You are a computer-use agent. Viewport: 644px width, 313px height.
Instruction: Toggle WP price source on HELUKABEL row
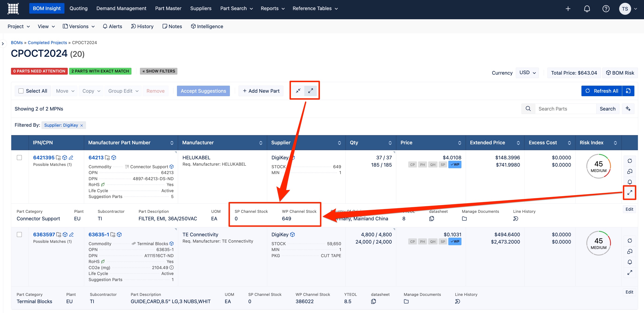pyautogui.click(x=455, y=165)
